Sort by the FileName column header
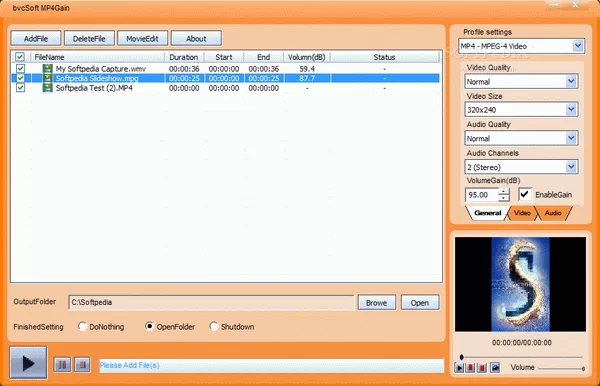The image size is (600, 386). [x=98, y=57]
